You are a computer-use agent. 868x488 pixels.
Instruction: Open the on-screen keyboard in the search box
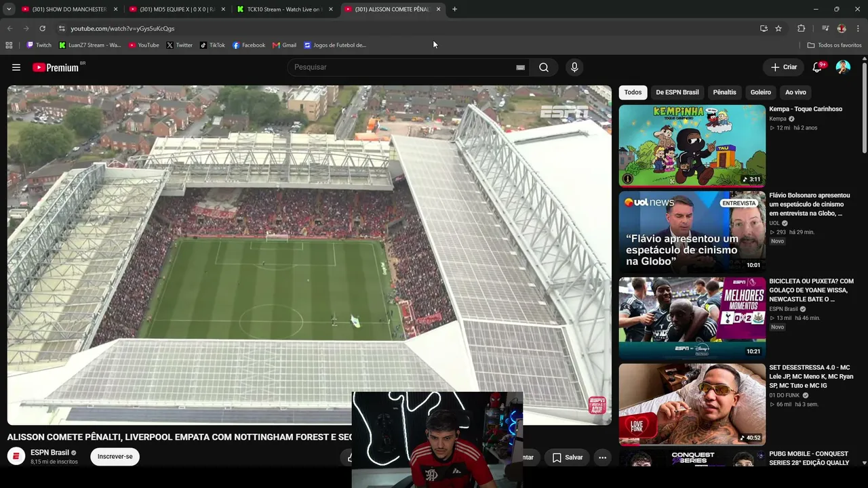(520, 67)
